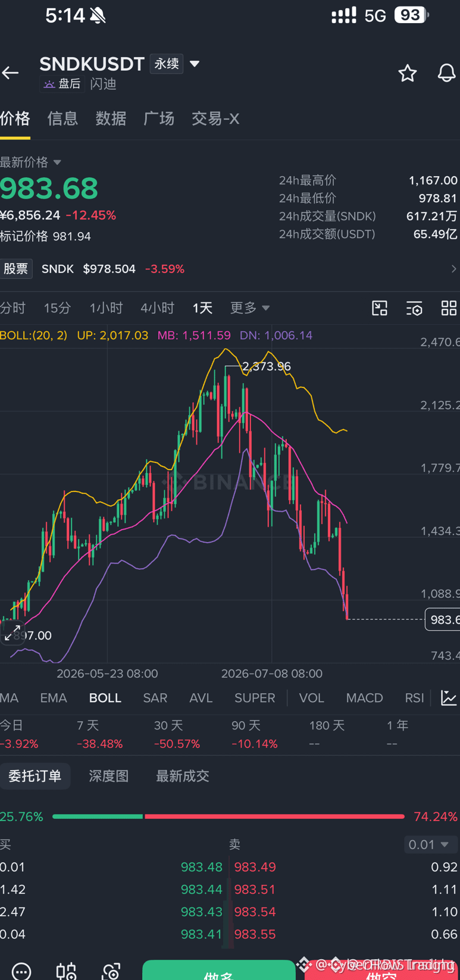Select the 分时 timeframe
Image resolution: width=460 pixels, height=980 pixels.
(13, 308)
